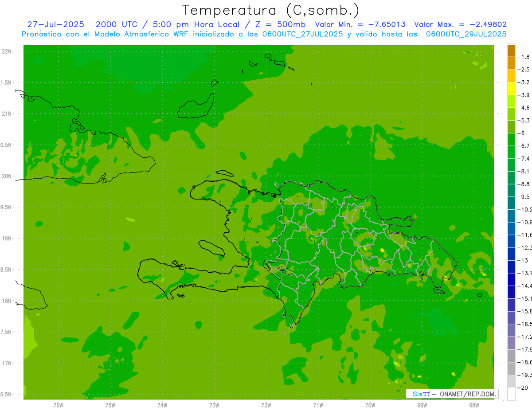The width and height of the screenshot is (532, 411).
Task: Click the '68W' longitude label
Action: click(x=474, y=405)
